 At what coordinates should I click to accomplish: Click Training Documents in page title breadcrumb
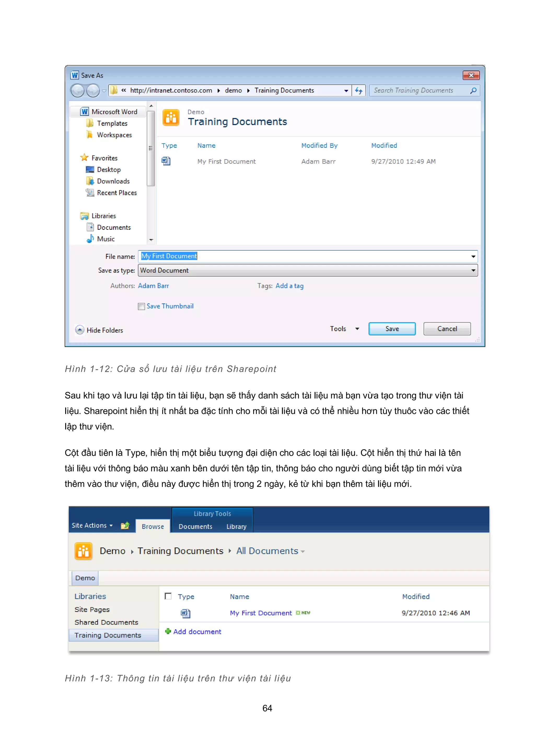pyautogui.click(x=180, y=551)
